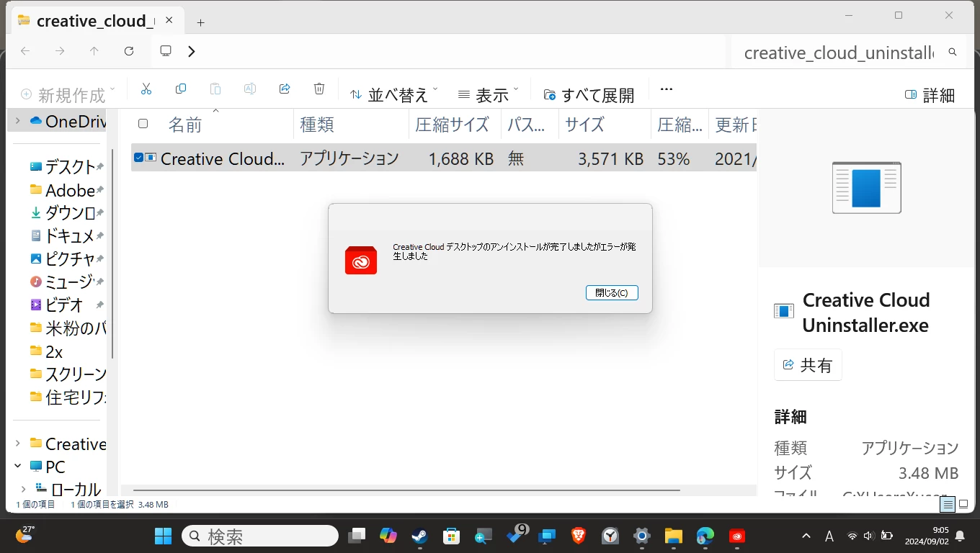The width and height of the screenshot is (980, 553).
Task: Open the three-dots more options menu
Action: 667,89
